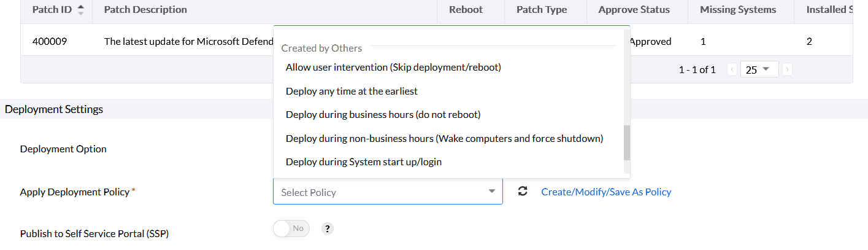Select Deploy during non-business hours policy
This screenshot has width=868, height=250.
(x=444, y=139)
